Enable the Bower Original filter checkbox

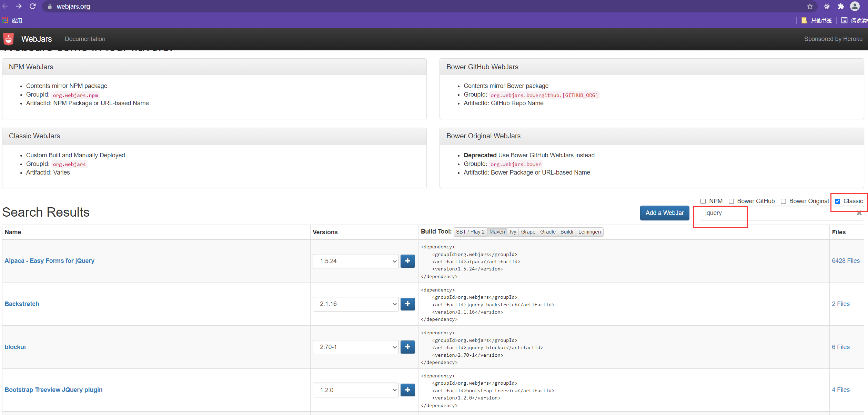pyautogui.click(x=783, y=201)
